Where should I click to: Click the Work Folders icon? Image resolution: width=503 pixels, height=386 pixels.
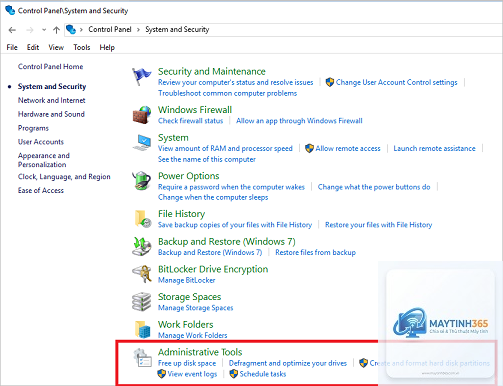click(143, 329)
